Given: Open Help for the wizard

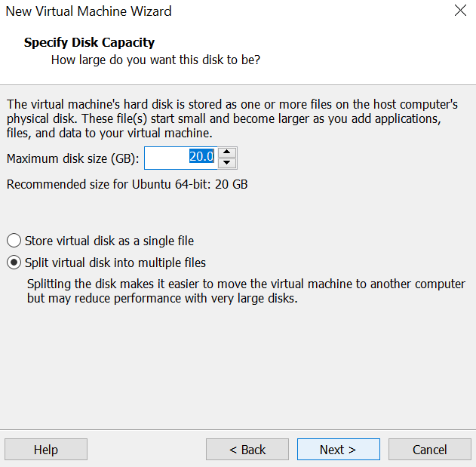Looking at the screenshot, I should [46, 450].
